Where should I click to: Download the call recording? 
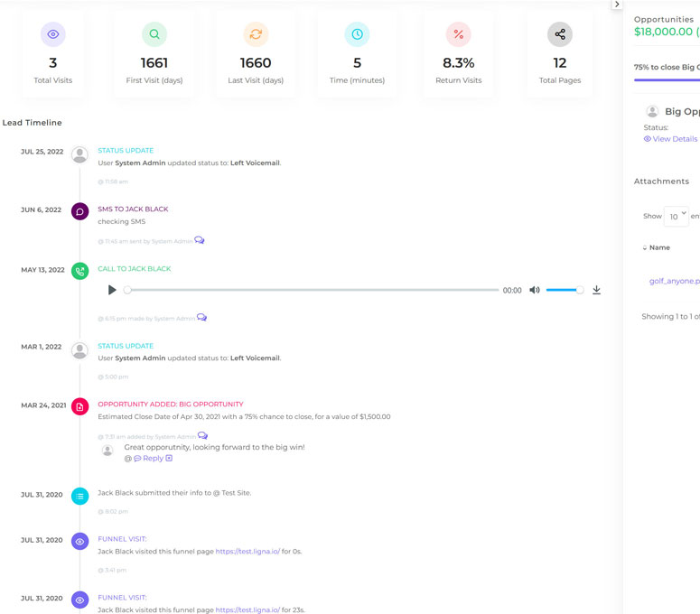tap(596, 290)
